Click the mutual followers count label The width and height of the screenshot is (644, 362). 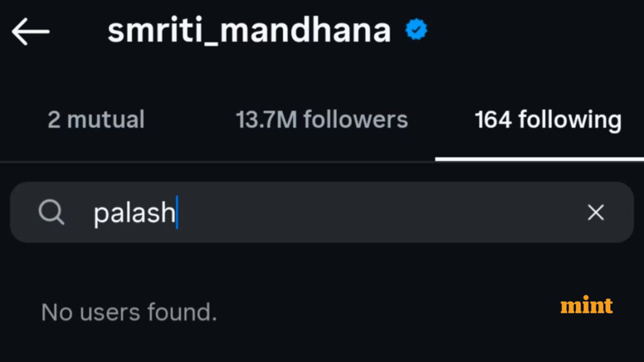point(96,120)
